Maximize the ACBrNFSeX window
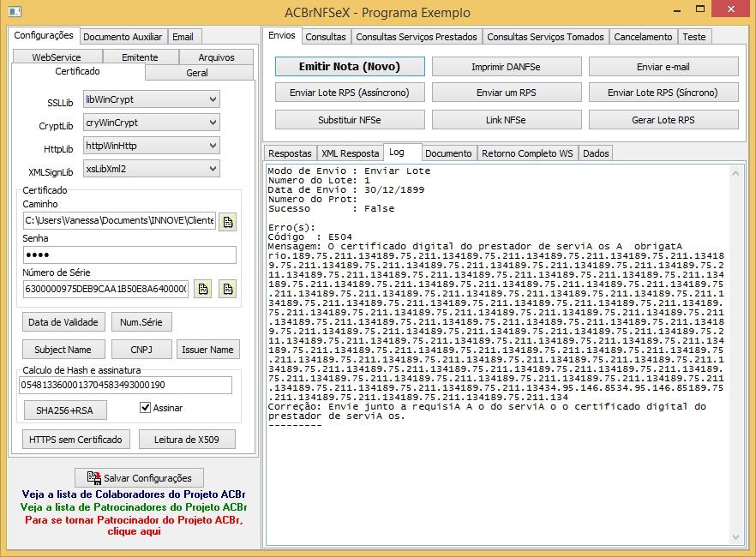The image size is (756, 557). click(x=700, y=9)
